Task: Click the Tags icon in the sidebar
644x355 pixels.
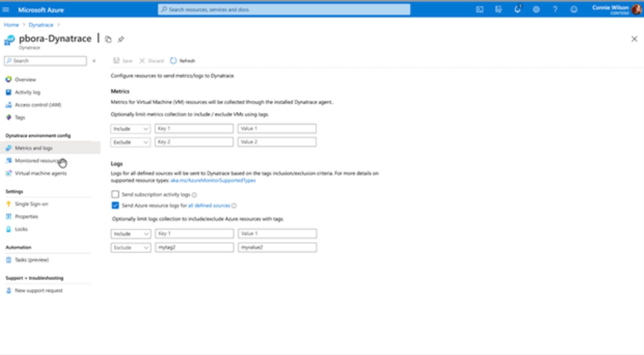Action: [9, 117]
